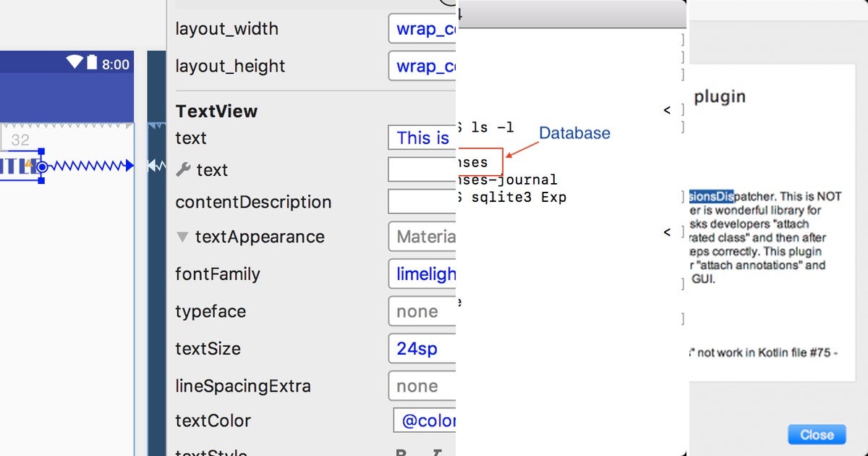Click the wrench icon beside tools text
This screenshot has height=456, width=868.
pyautogui.click(x=184, y=170)
